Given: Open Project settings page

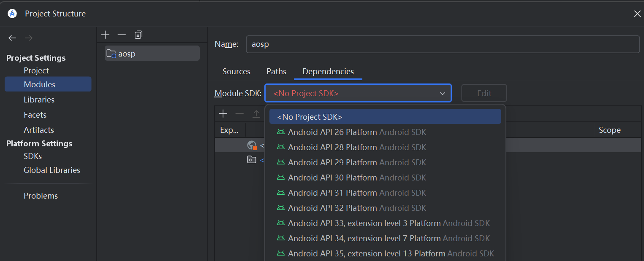Looking at the screenshot, I should 36,70.
